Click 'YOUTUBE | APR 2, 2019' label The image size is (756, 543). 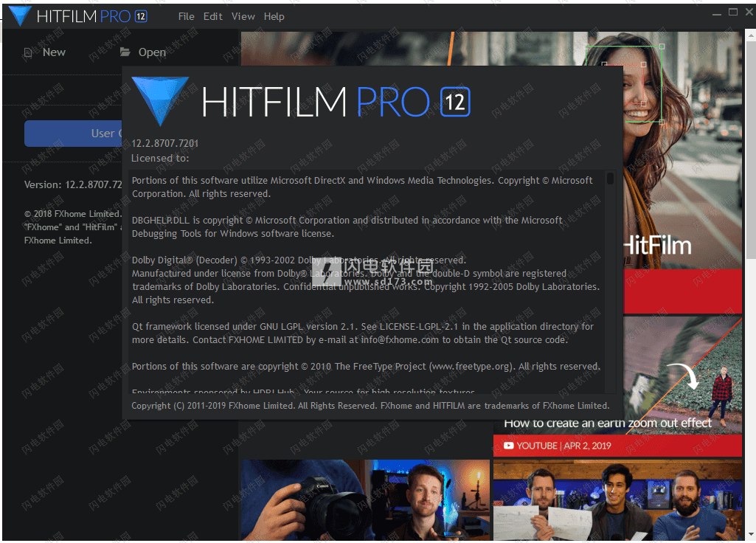(563, 446)
